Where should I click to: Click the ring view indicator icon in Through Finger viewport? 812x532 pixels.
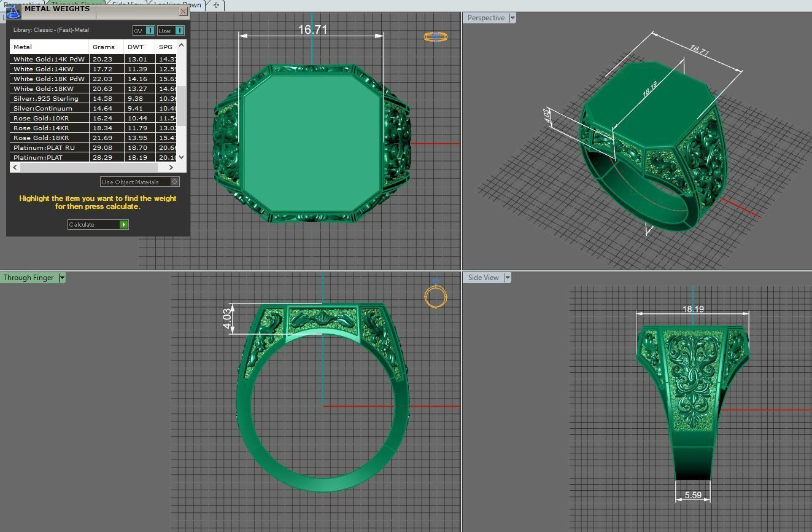point(436,297)
